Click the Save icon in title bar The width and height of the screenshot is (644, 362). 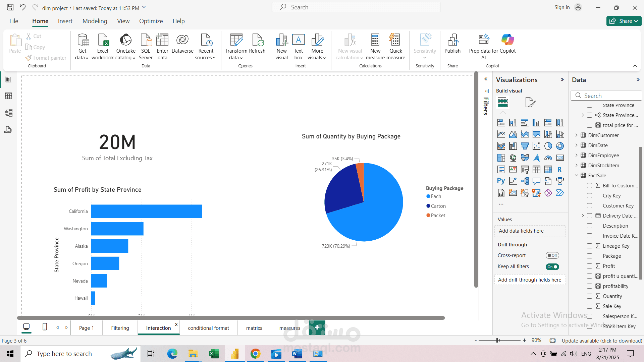tap(10, 7)
